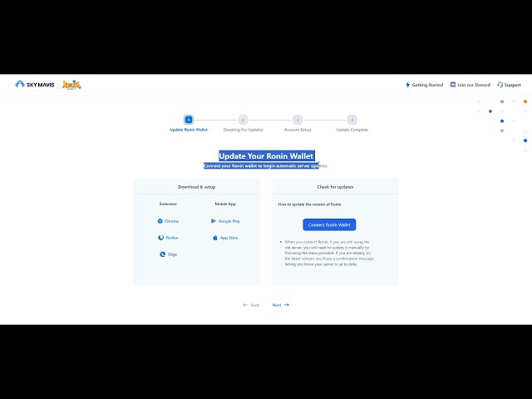The image size is (532, 399).
Task: Click the Google Play icon
Action: coord(214,221)
